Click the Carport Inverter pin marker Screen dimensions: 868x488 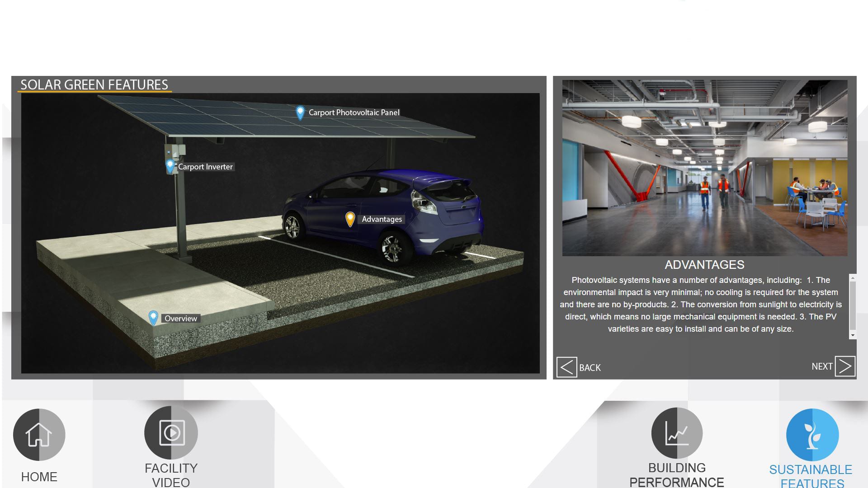coord(170,166)
